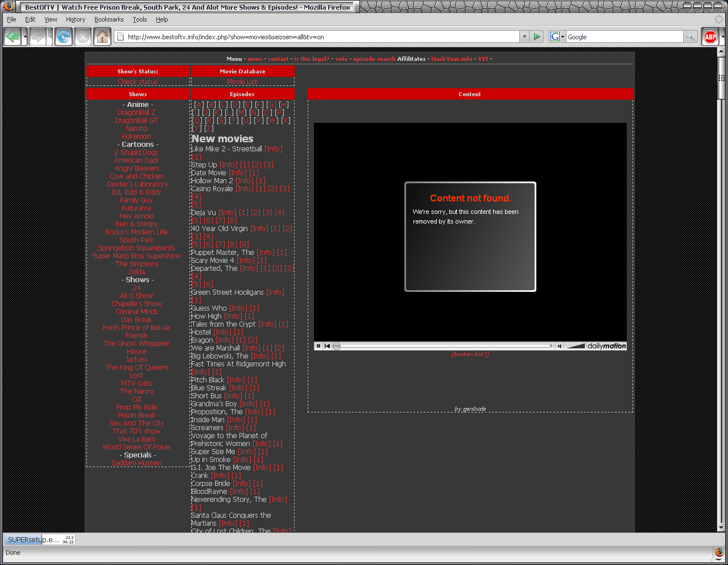The height and width of the screenshot is (565, 728).
Task: Open the Prison Break show link
Action: point(136,415)
